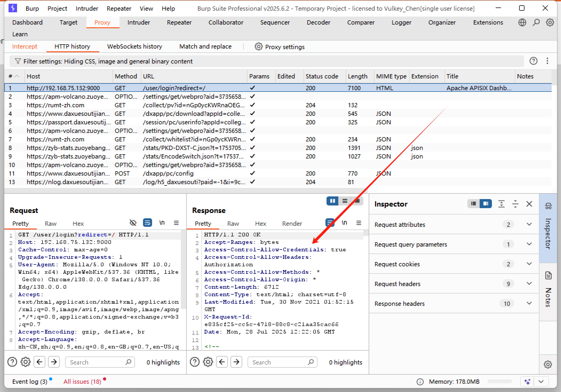Open global Settings gear in top bar

point(550,22)
